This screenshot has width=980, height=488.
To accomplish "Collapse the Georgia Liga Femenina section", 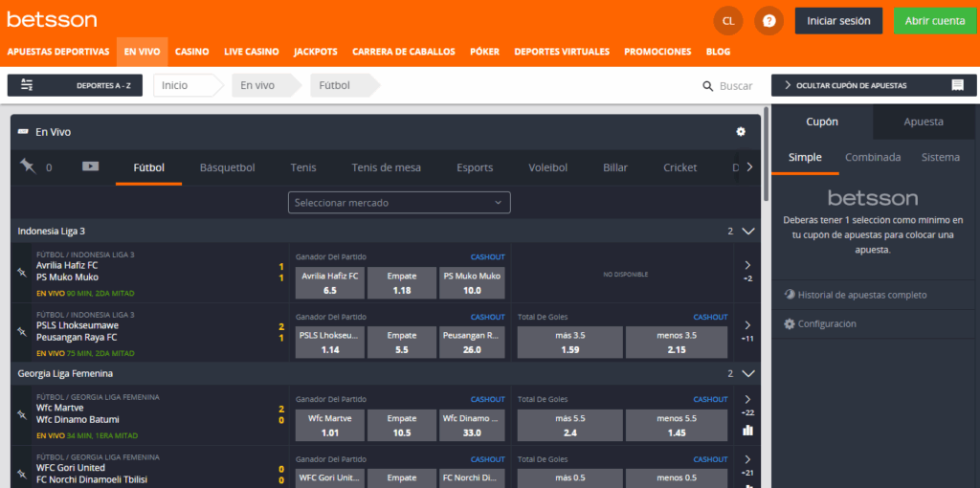I will pyautogui.click(x=748, y=373).
